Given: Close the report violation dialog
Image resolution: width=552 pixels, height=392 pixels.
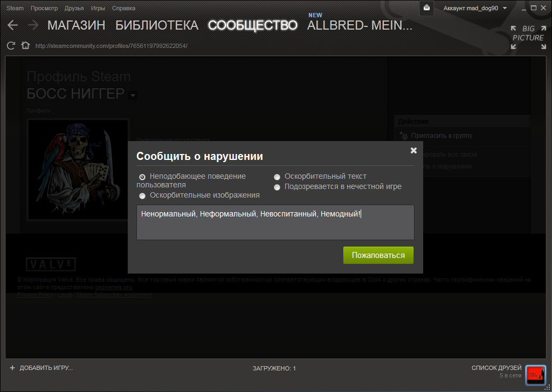Looking at the screenshot, I should pos(413,150).
